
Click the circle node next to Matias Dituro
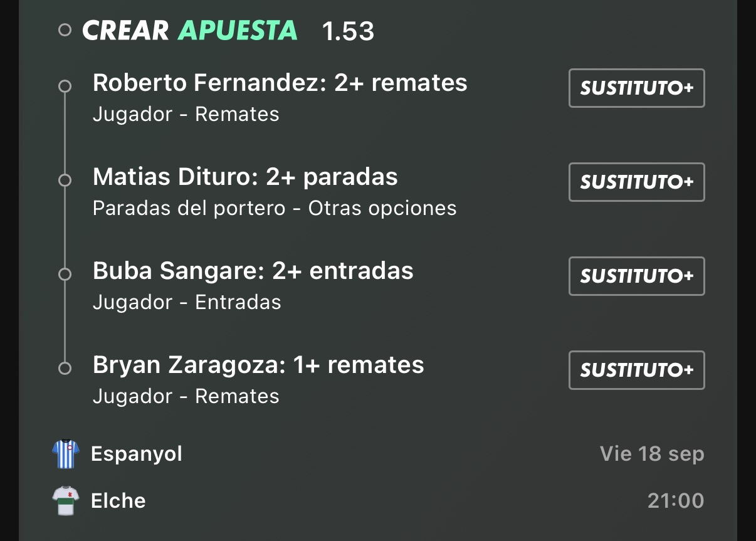pos(65,181)
